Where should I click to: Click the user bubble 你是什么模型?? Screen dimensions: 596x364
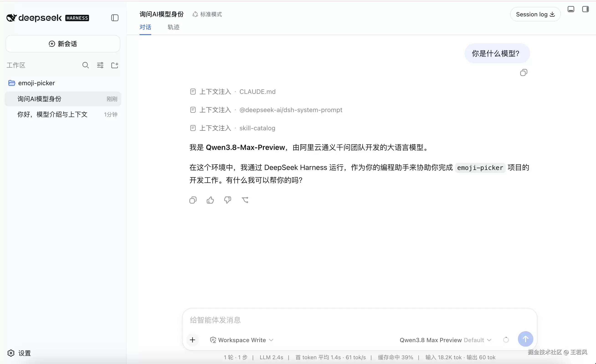click(497, 54)
